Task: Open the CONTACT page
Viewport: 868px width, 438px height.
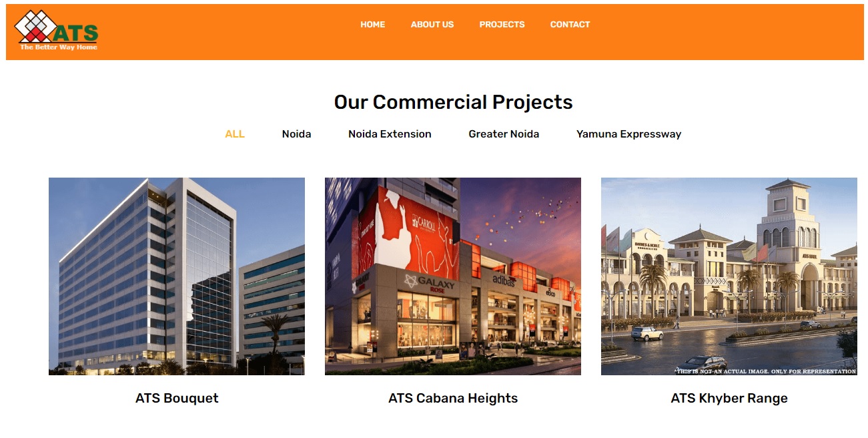Action: point(570,25)
